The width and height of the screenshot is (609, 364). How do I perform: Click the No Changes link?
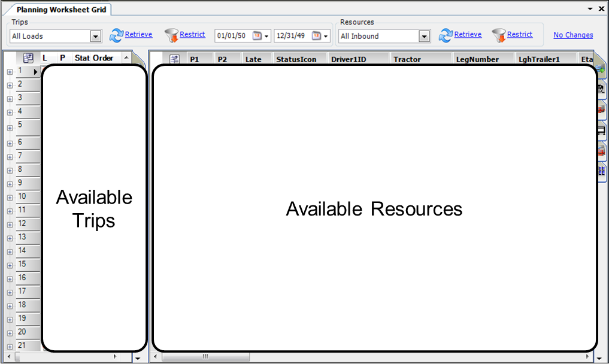tap(573, 35)
